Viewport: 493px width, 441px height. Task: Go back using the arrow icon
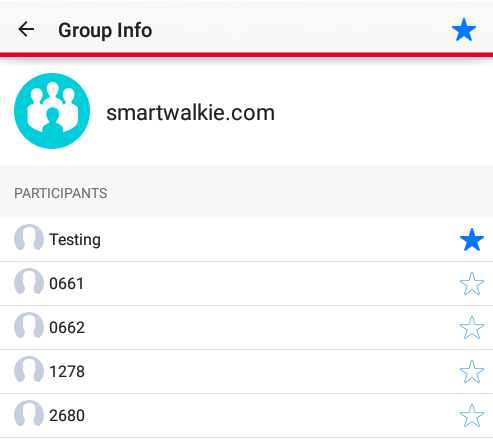tap(26, 29)
